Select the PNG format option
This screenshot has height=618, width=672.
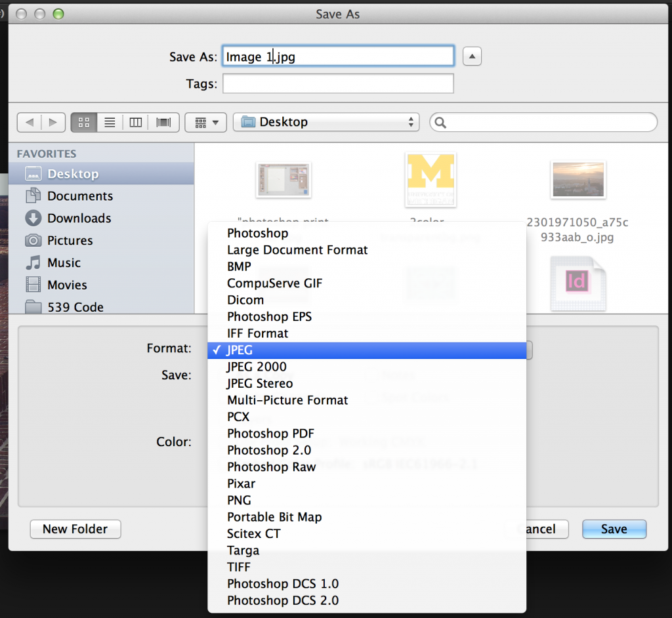pyautogui.click(x=238, y=500)
